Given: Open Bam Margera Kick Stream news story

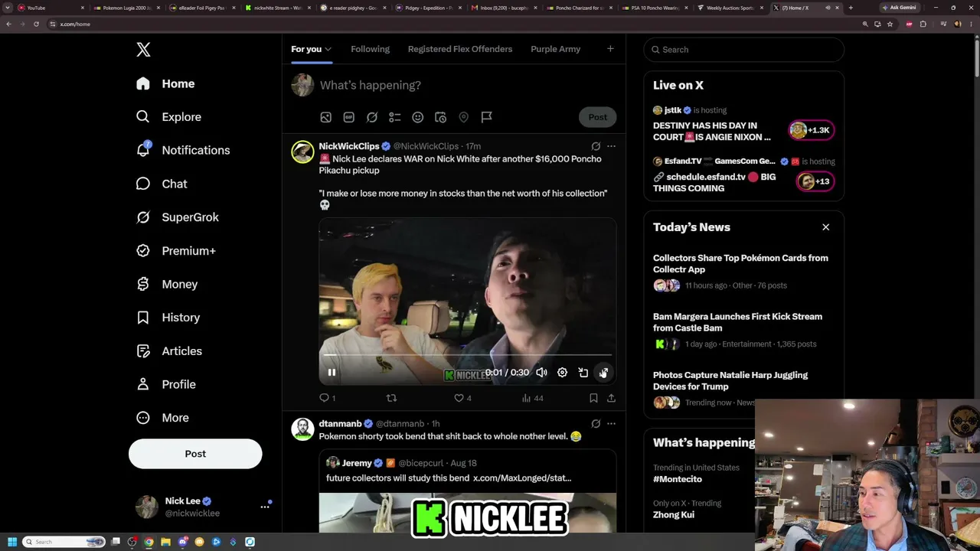Looking at the screenshot, I should click(737, 322).
